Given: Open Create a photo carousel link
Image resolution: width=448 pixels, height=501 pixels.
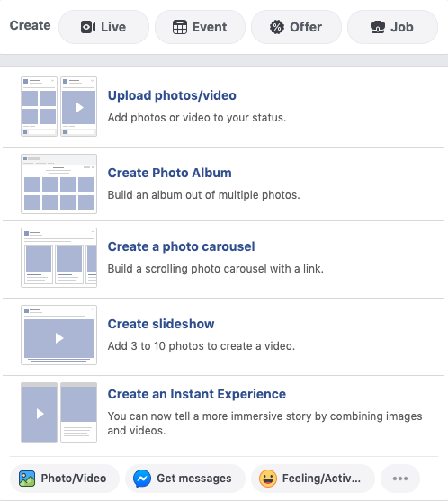Looking at the screenshot, I should click(181, 246).
